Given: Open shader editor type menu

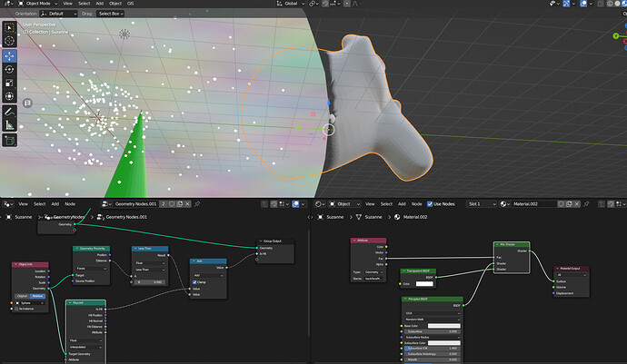Looking at the screenshot, I should tap(321, 203).
